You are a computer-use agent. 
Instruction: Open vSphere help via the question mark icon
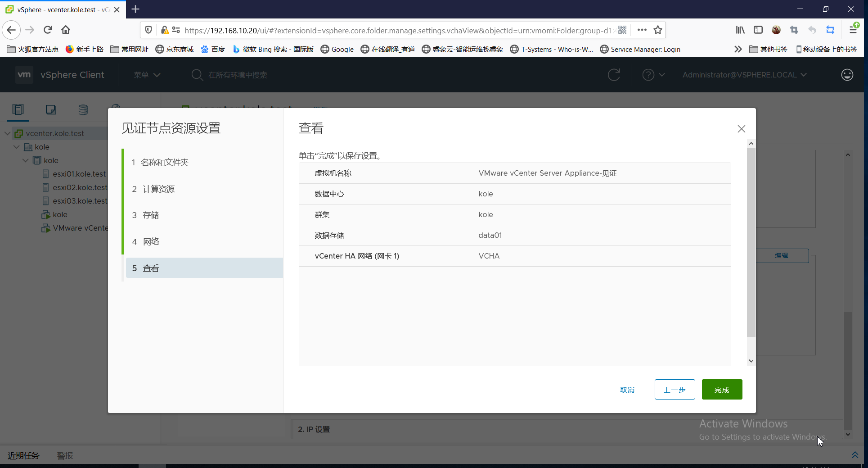coord(648,75)
